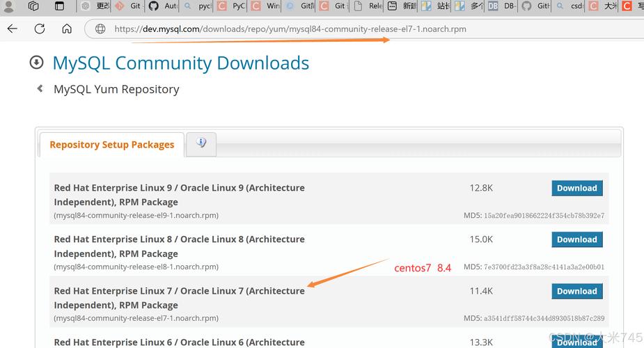Download the Linux 8 RPM package
This screenshot has width=644, height=348.
tap(576, 239)
